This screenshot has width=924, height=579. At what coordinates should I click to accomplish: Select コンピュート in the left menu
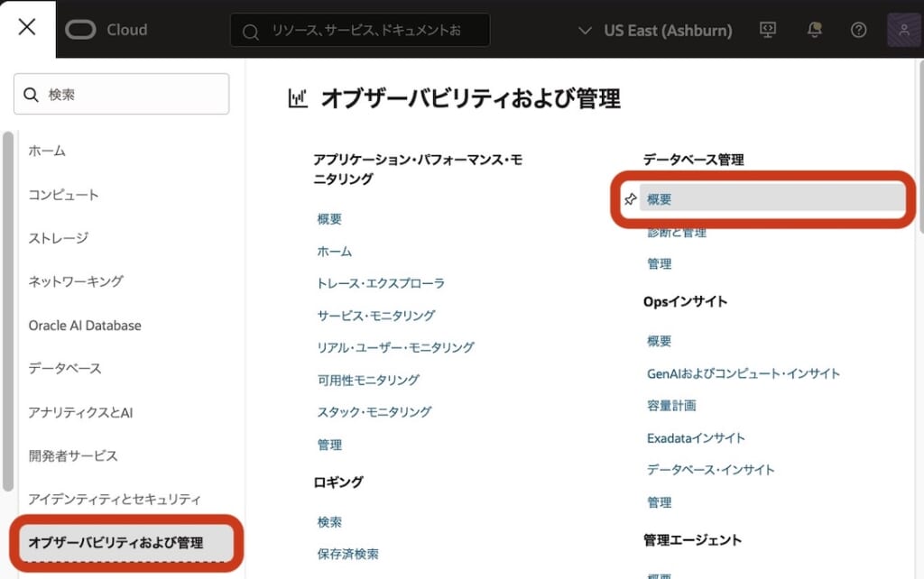pyautogui.click(x=64, y=195)
